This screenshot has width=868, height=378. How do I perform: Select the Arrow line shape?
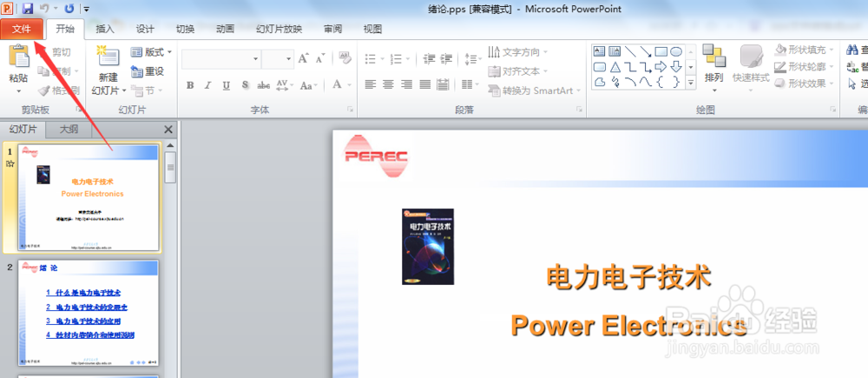pyautogui.click(x=646, y=51)
